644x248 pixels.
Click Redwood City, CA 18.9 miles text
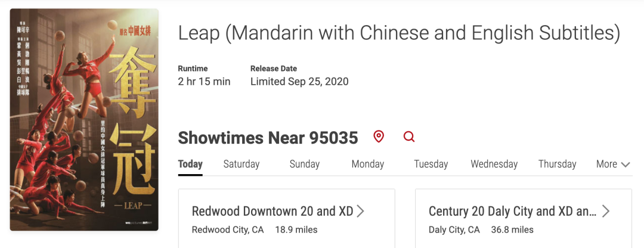255,230
